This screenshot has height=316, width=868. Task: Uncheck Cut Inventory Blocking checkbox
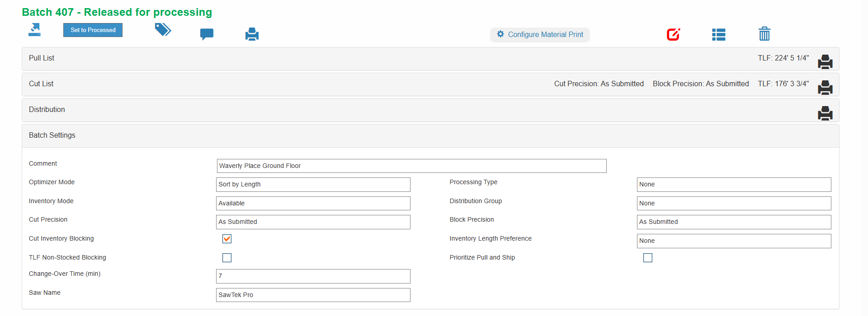(x=227, y=239)
